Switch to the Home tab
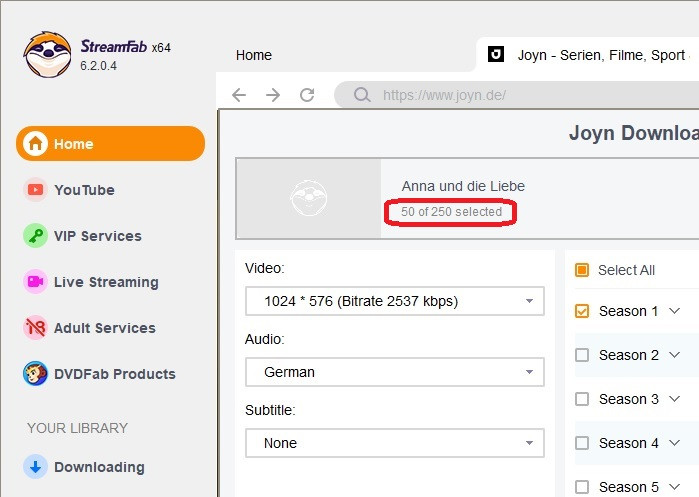699x497 pixels. point(254,55)
